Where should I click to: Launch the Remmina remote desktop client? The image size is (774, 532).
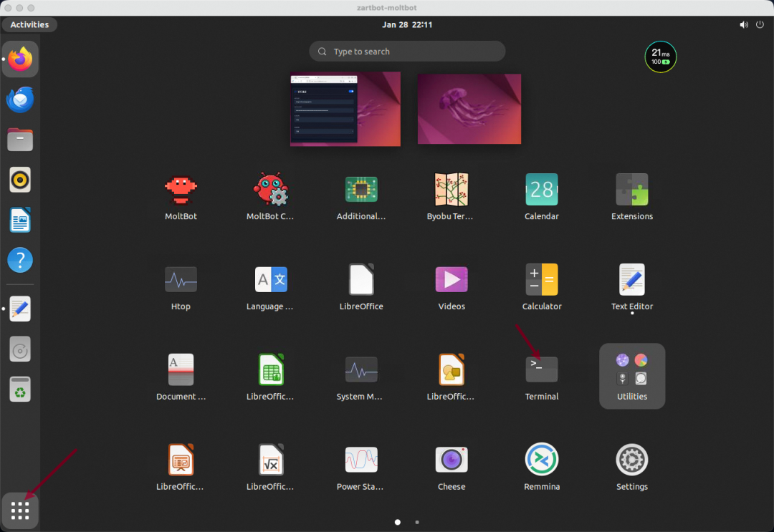click(541, 460)
